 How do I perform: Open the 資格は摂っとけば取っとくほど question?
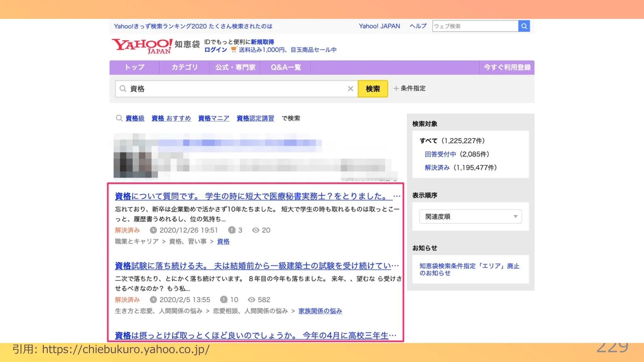pos(256,335)
